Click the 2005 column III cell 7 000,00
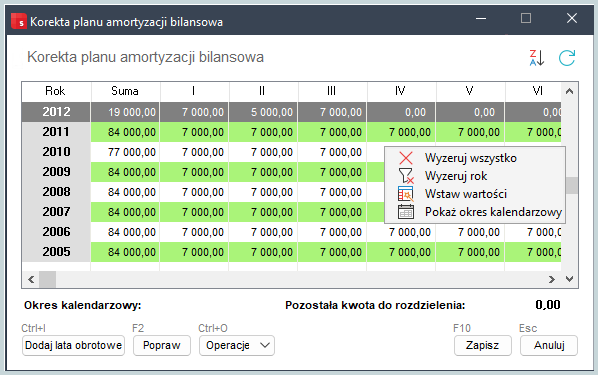 coord(332,252)
